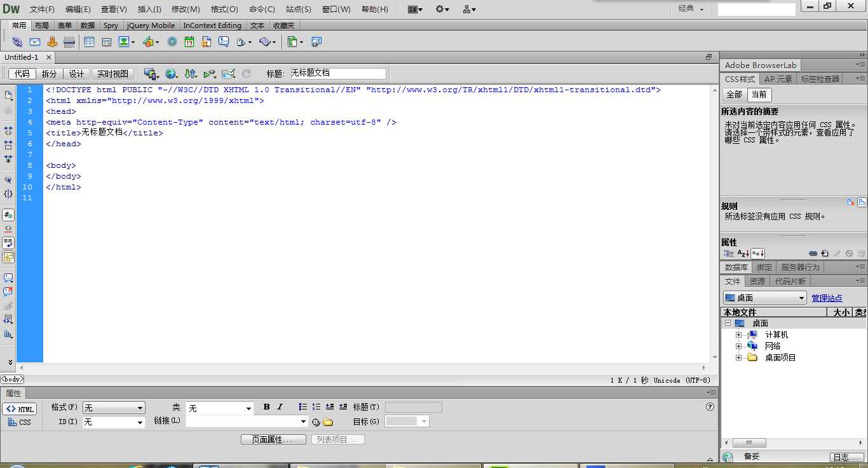
Task: Open the file management arrows icon
Action: [x=190, y=74]
